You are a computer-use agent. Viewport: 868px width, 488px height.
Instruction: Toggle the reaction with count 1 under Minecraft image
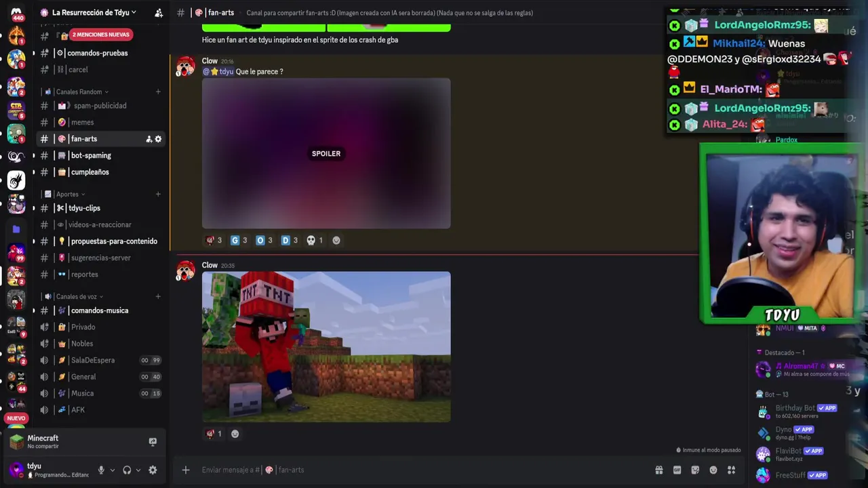tap(214, 434)
